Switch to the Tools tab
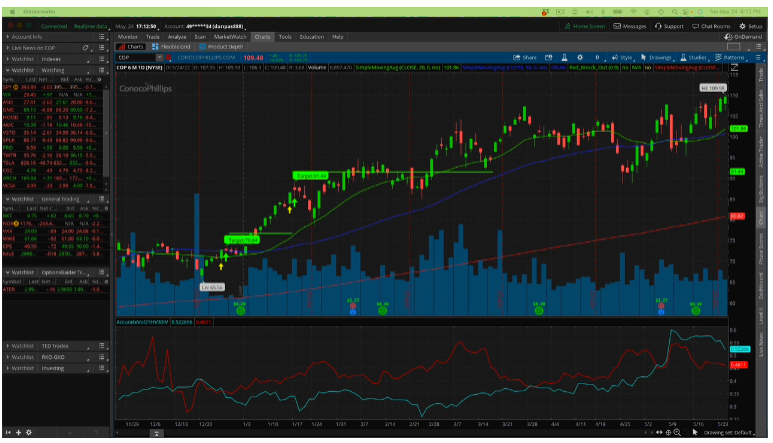Image resolution: width=773 pixels, height=443 pixels. [285, 37]
